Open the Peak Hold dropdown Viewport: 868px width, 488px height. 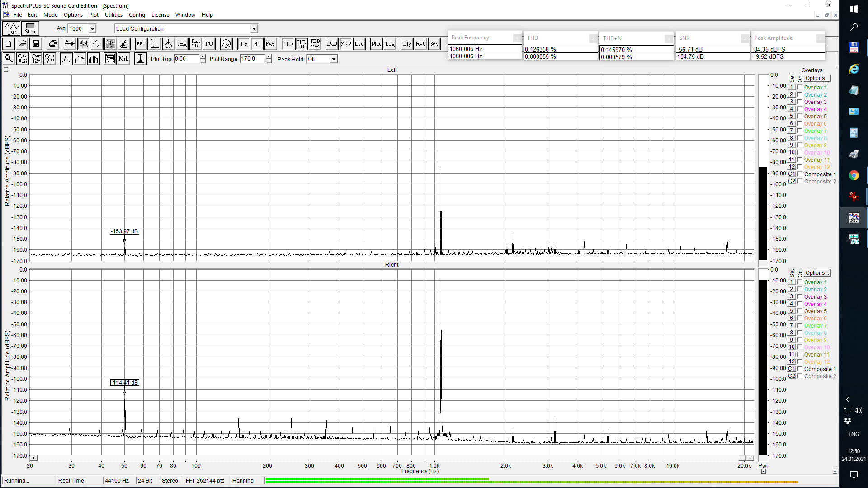coord(334,59)
